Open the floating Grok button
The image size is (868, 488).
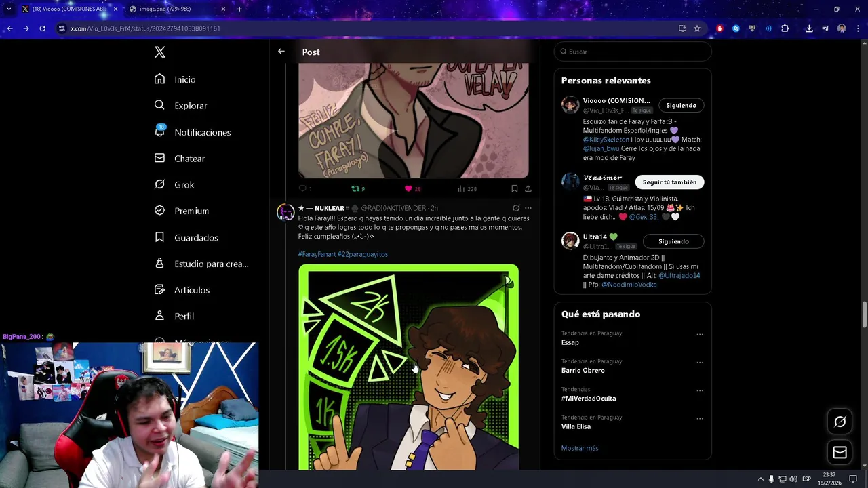click(840, 422)
